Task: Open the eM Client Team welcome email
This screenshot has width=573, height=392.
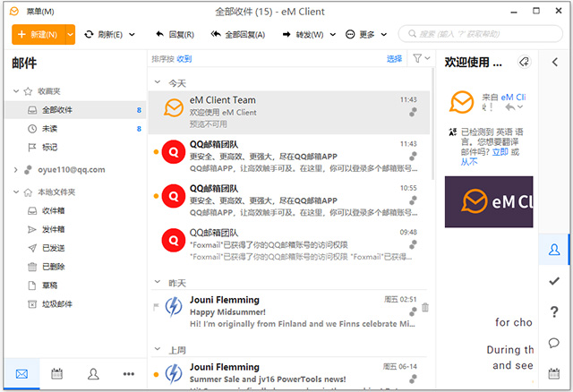Action: tap(288, 113)
